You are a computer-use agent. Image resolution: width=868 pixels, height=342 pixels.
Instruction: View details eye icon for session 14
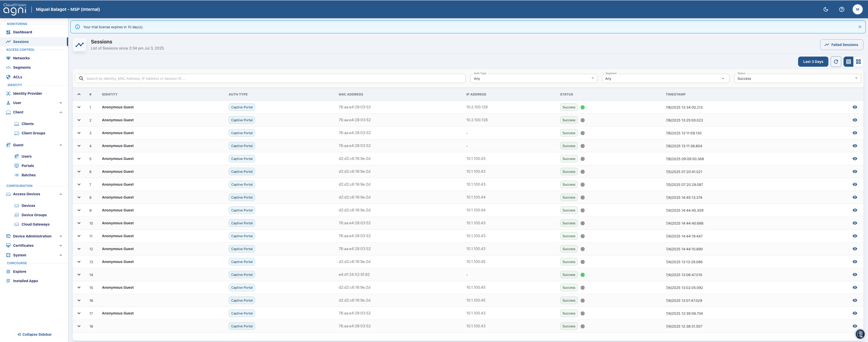pyautogui.click(x=855, y=275)
